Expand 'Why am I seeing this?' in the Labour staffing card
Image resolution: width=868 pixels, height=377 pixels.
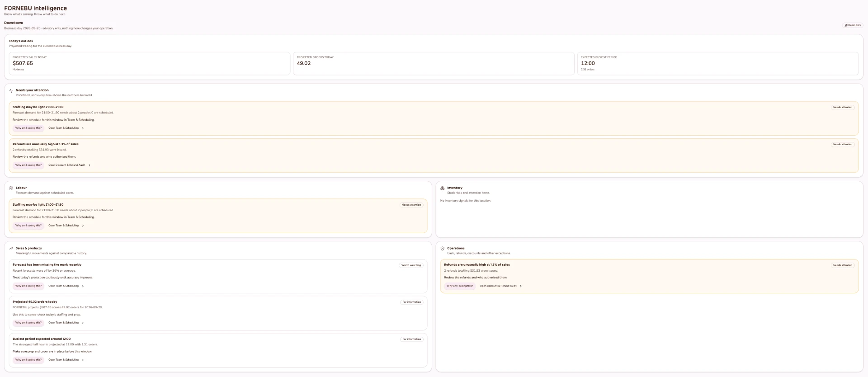point(28,226)
